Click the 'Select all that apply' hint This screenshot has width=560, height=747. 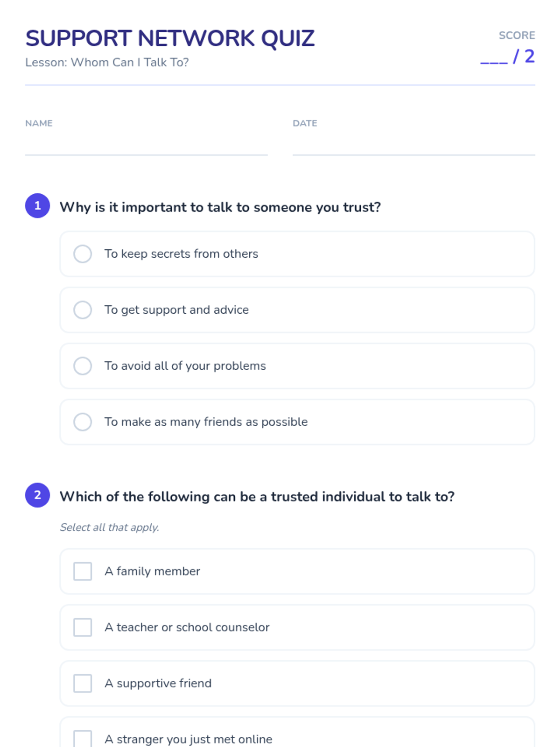[110, 528]
